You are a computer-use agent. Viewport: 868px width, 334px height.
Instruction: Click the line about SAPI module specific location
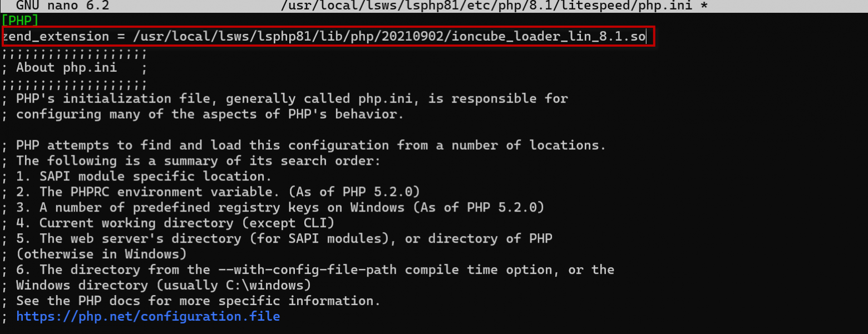[x=136, y=176]
